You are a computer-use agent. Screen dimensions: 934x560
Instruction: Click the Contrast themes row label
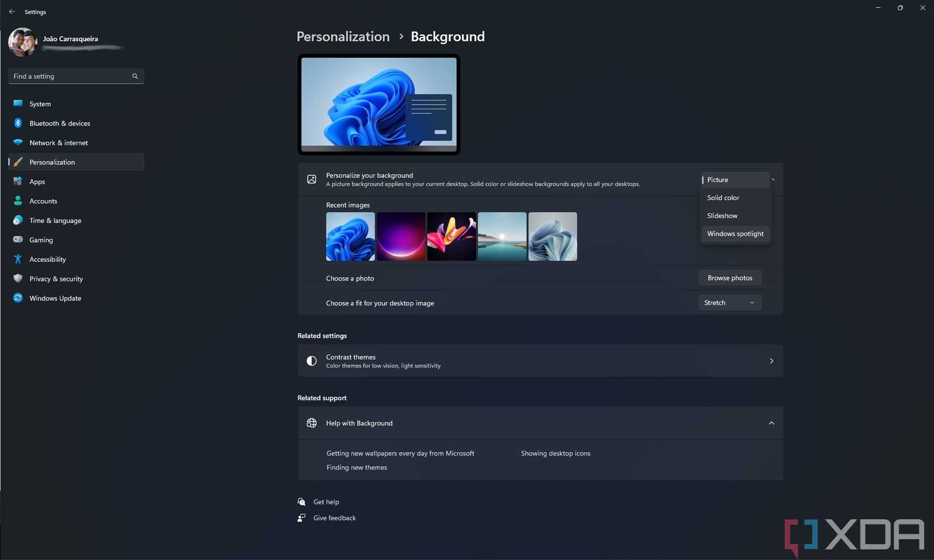350,357
